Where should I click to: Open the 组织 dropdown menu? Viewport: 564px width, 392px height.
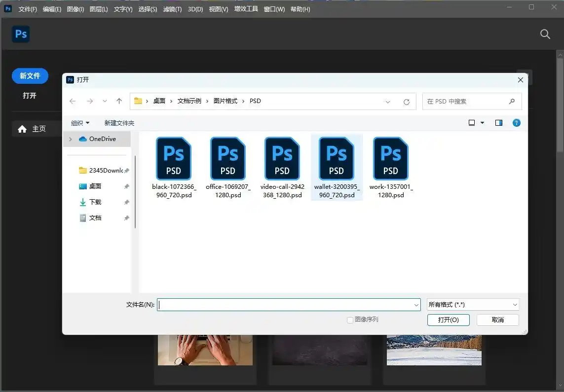pos(80,123)
